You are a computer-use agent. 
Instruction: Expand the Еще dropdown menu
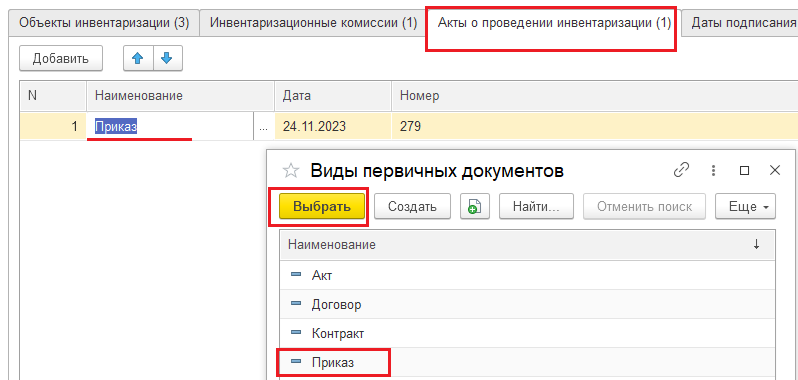(x=746, y=207)
